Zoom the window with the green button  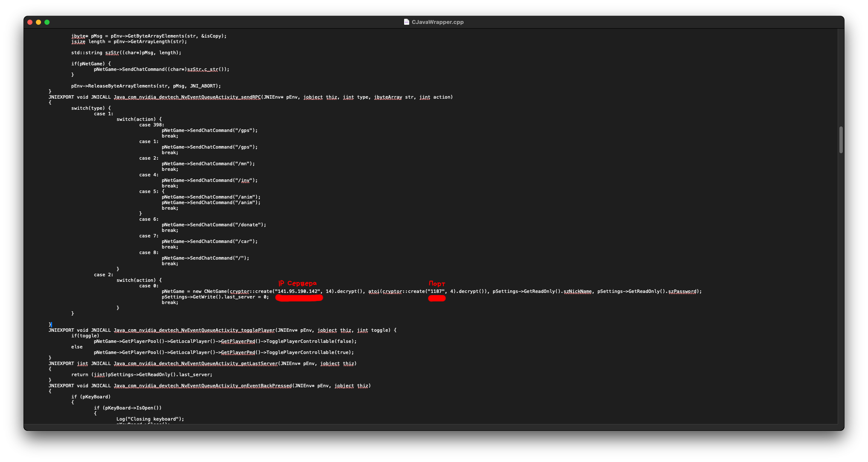(47, 22)
